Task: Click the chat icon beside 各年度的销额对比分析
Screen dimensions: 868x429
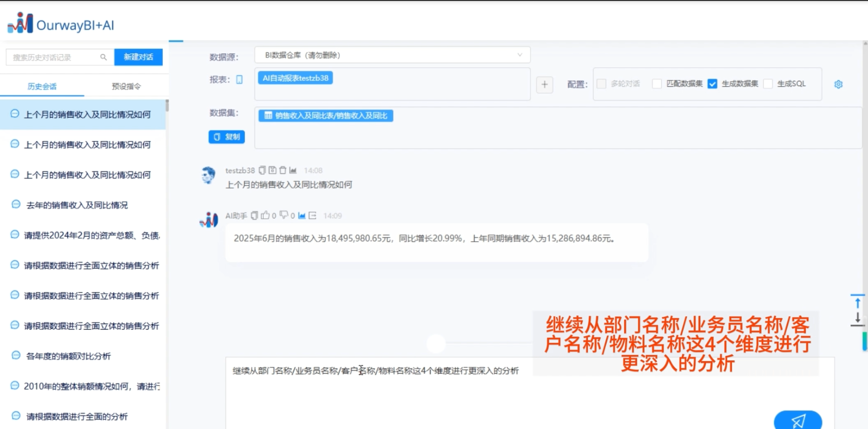Action: coord(16,355)
